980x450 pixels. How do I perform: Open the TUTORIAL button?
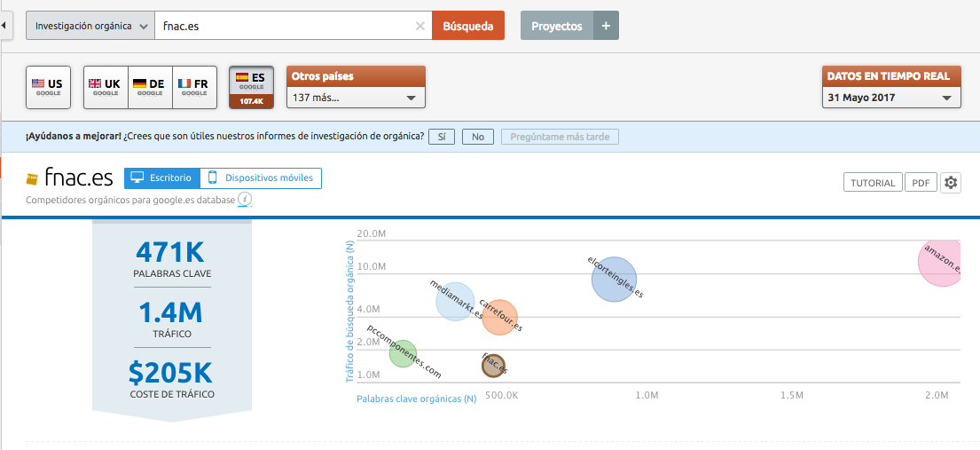pos(873,183)
